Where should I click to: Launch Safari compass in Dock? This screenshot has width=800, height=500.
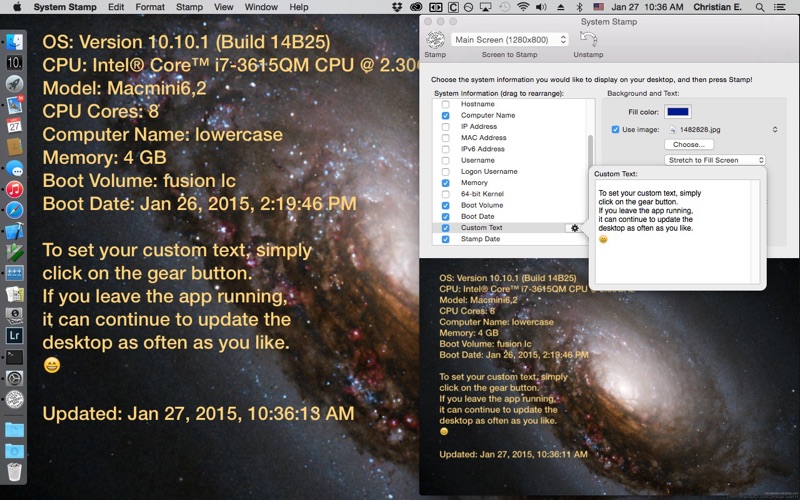point(14,210)
